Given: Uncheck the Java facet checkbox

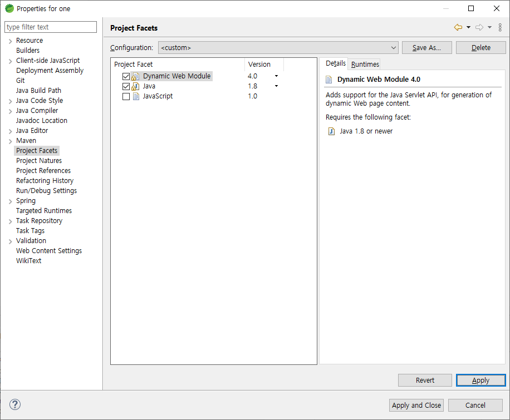Looking at the screenshot, I should (126, 86).
